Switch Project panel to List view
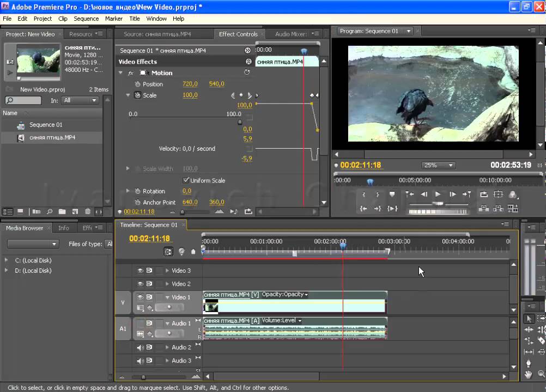 8,211
